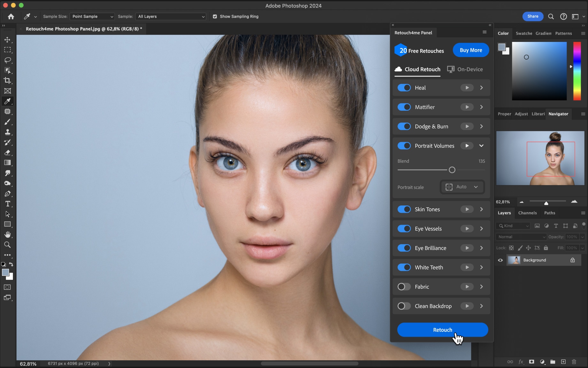Expand the White Teeth settings chevron
Image resolution: width=588 pixels, height=368 pixels.
pyautogui.click(x=481, y=267)
